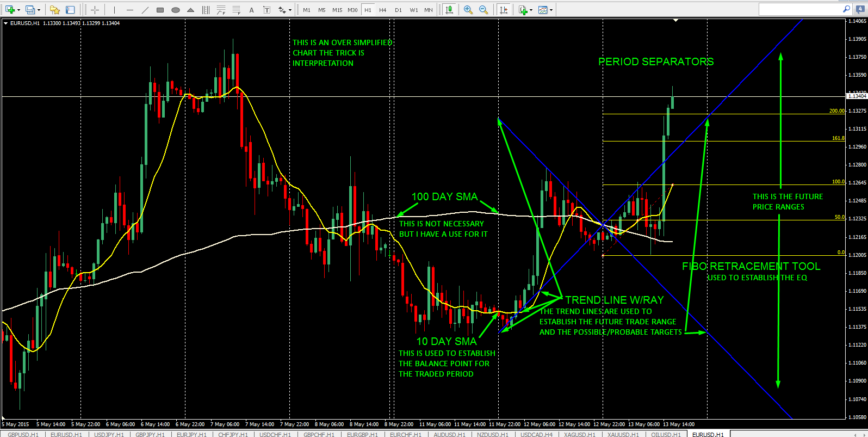The image size is (868, 437).
Task: Select the triangle shape tool
Action: coord(190,10)
